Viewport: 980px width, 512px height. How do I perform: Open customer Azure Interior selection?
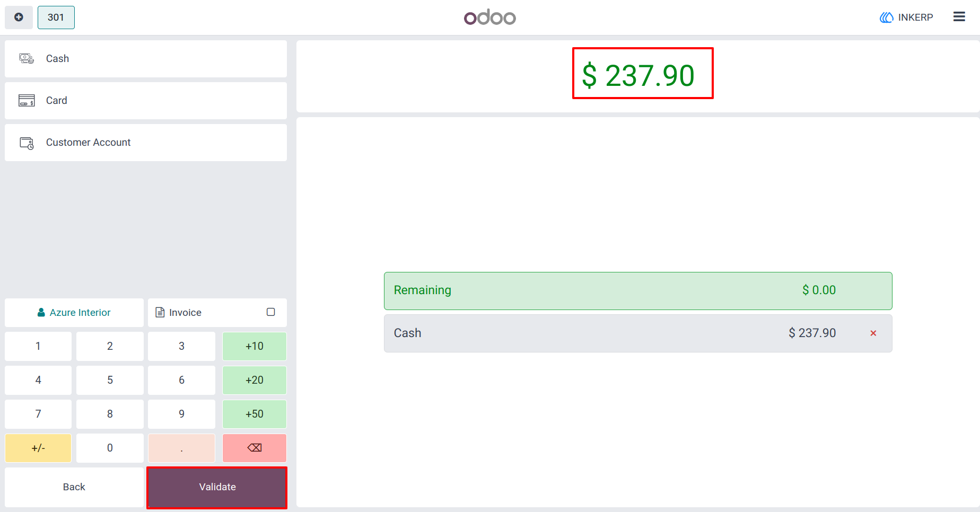pos(74,313)
